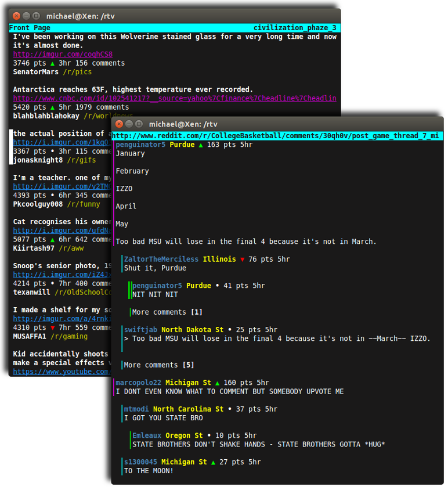448x490 pixels.
Task: Click the green arrow next to marcopolo22's 160 pts
Action: click(x=218, y=383)
